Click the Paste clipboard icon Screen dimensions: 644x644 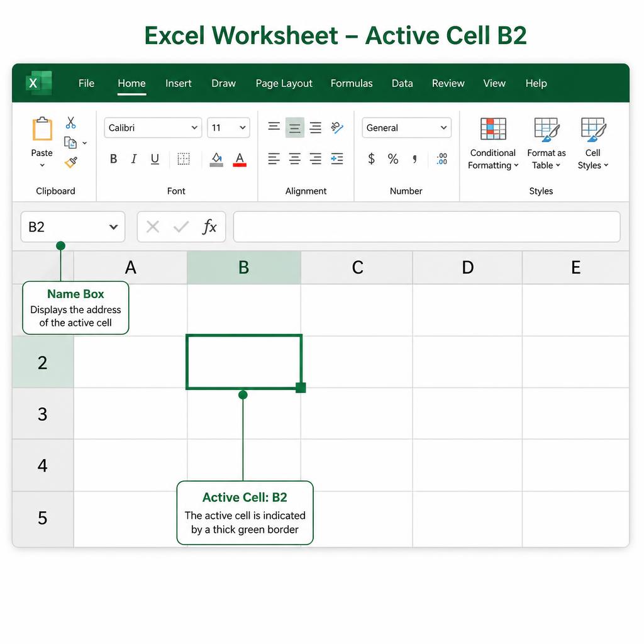pos(42,129)
